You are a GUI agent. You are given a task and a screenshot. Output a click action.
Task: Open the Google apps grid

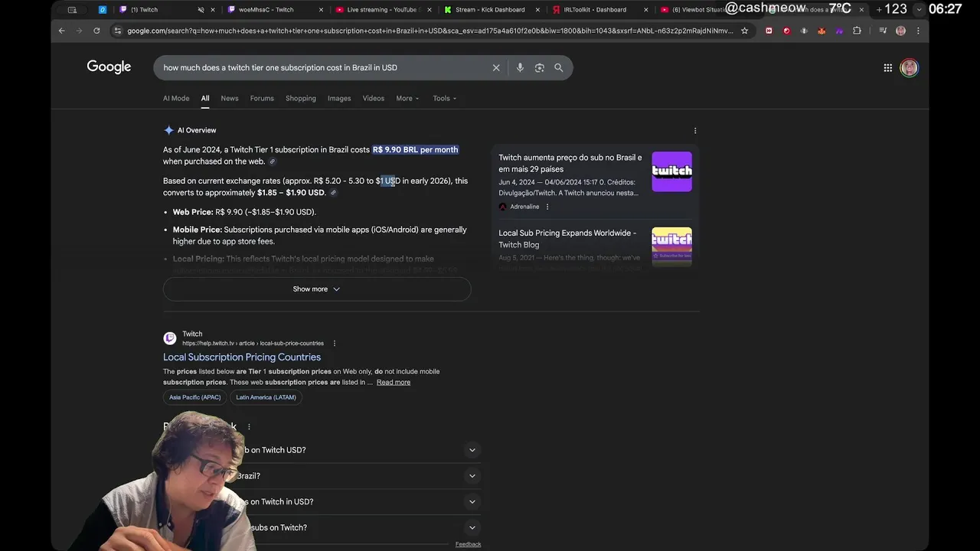click(888, 67)
